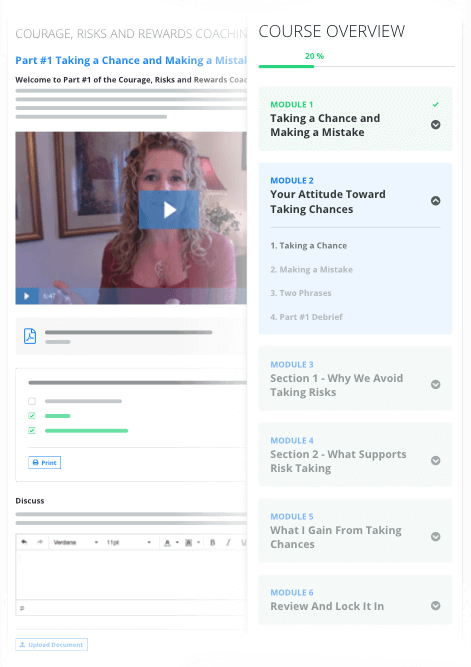Uncheck the second checklist checkbox

click(x=32, y=416)
